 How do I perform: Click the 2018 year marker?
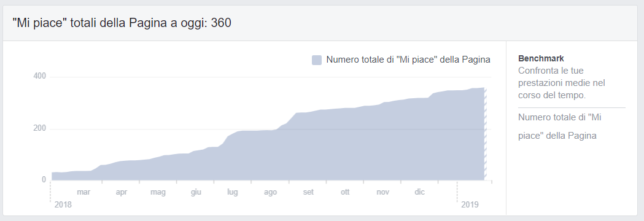click(x=63, y=204)
